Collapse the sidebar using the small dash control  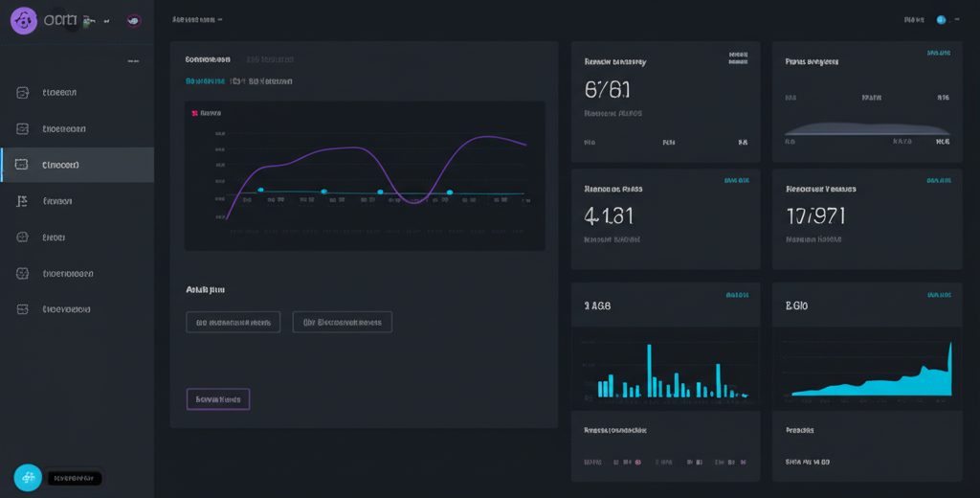pos(133,62)
